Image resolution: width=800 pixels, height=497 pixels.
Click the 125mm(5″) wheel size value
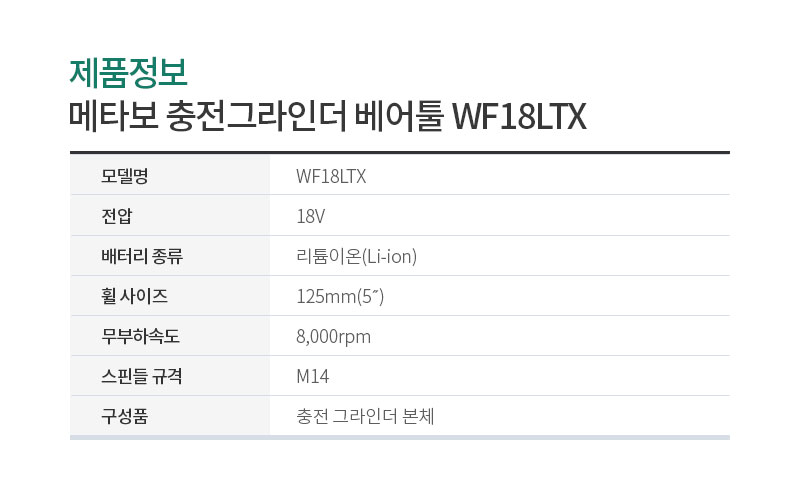(340, 296)
